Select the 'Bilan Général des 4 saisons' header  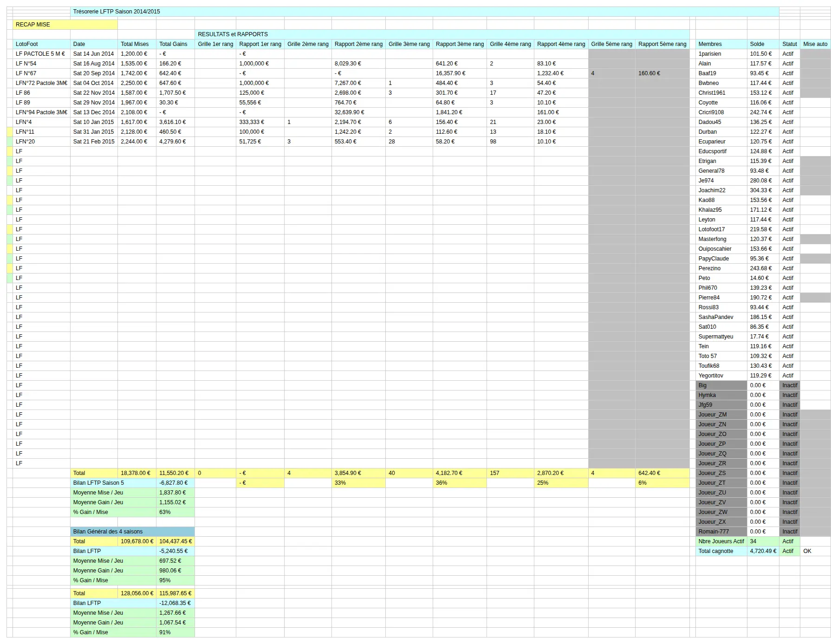coord(132,532)
